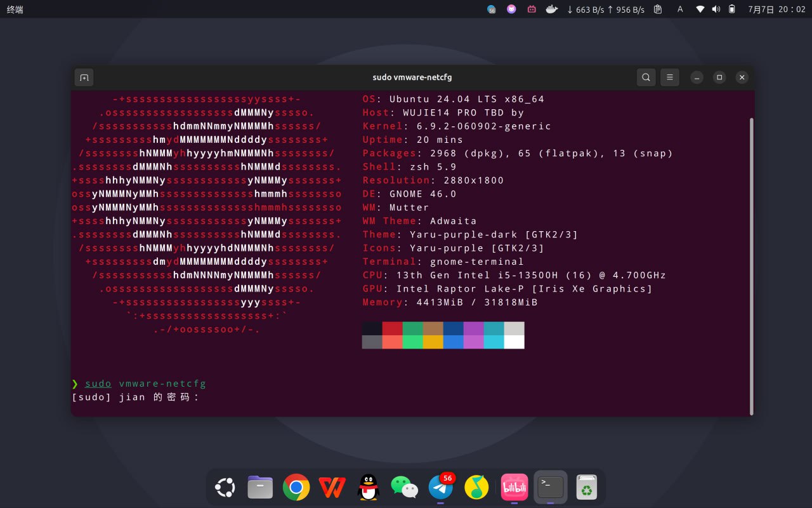
Task: Click the date and time 7月7日 clock
Action: point(776,10)
